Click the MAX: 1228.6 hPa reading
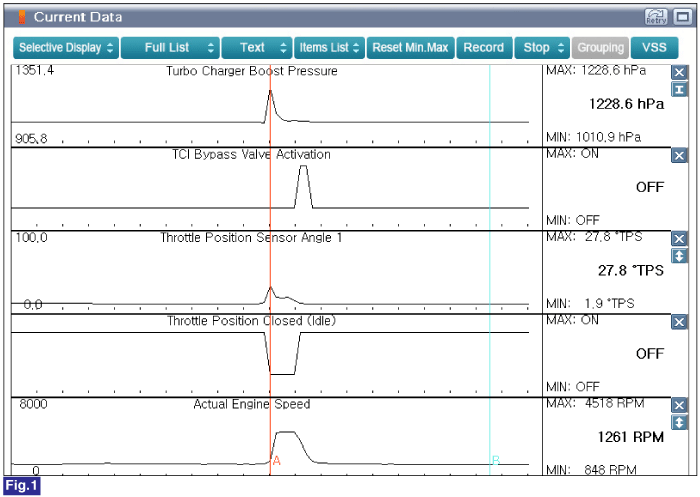 (596, 71)
